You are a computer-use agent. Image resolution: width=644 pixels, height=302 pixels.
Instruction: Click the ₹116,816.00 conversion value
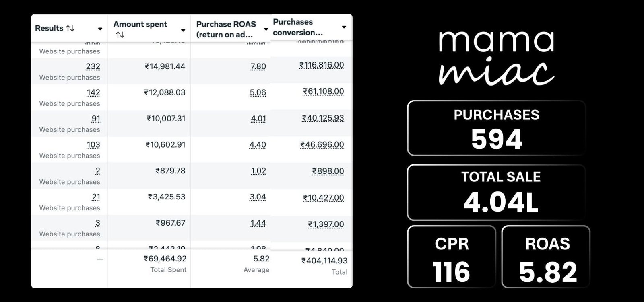click(x=322, y=65)
